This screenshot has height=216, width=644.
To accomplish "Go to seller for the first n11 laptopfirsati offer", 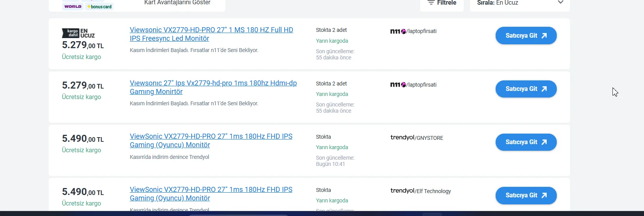I will click(526, 36).
